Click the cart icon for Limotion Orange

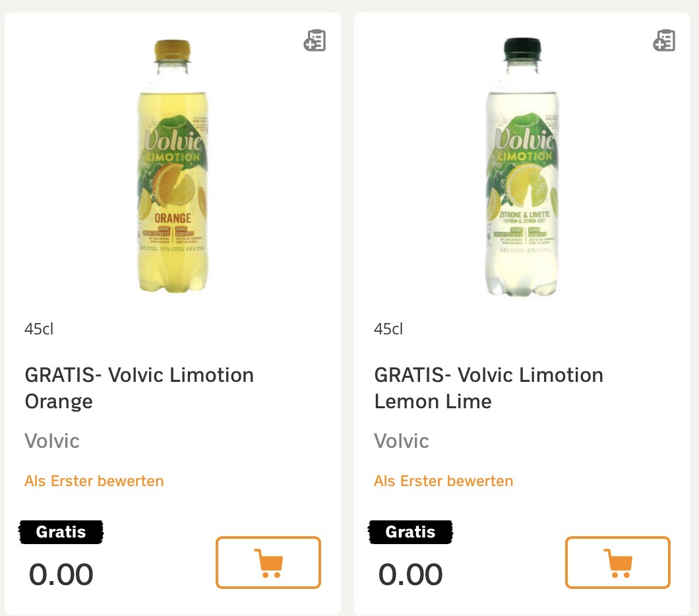(x=268, y=563)
